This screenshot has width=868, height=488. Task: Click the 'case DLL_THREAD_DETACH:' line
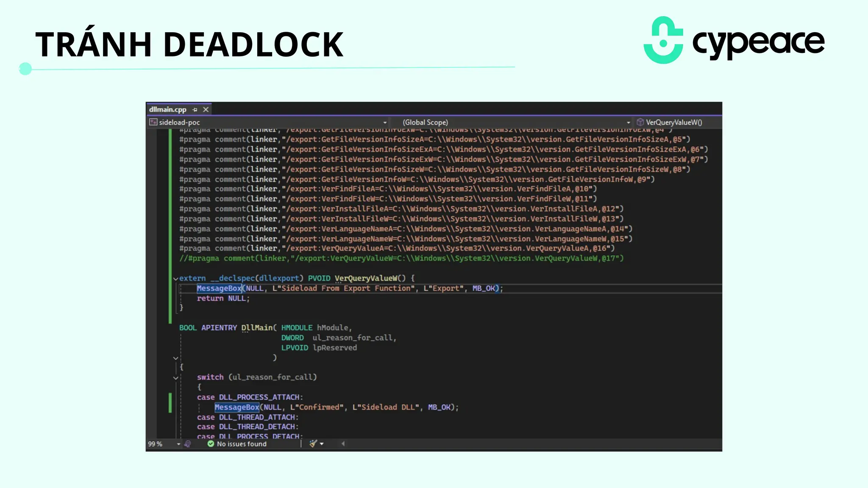[x=248, y=427]
